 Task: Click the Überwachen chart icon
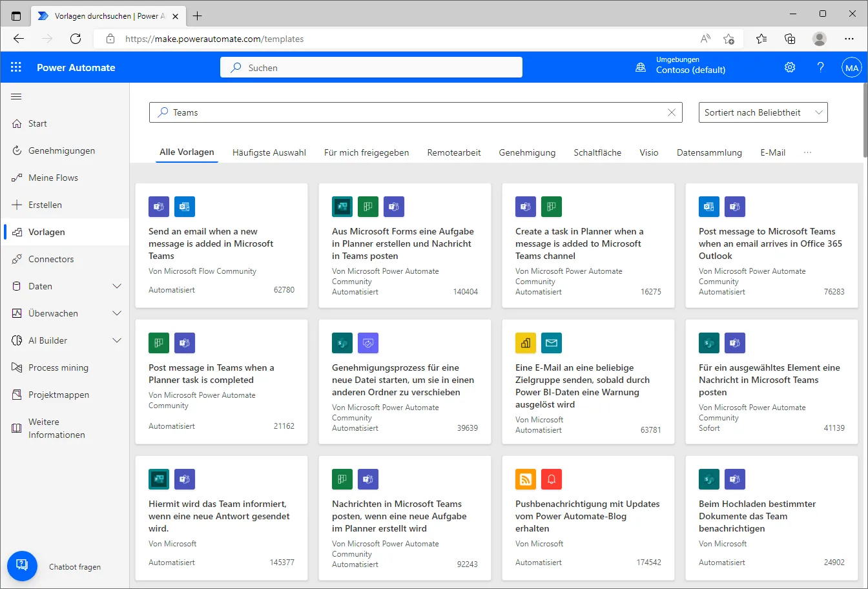point(17,313)
